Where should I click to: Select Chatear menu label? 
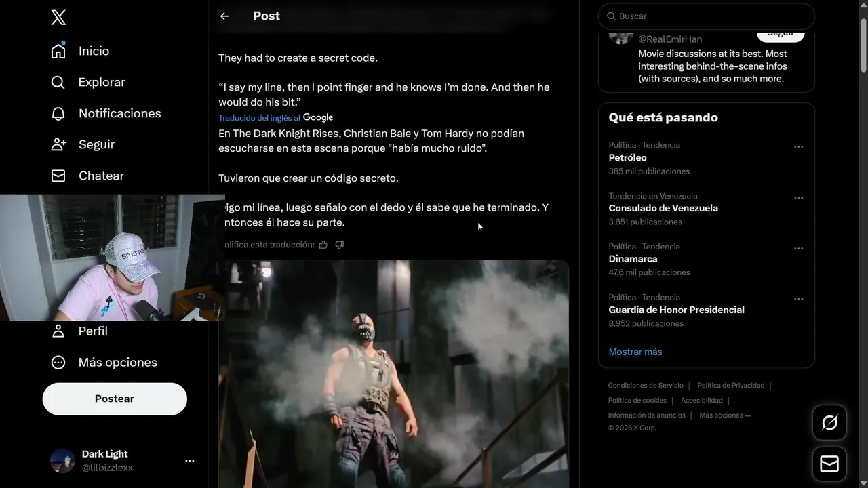101,176
